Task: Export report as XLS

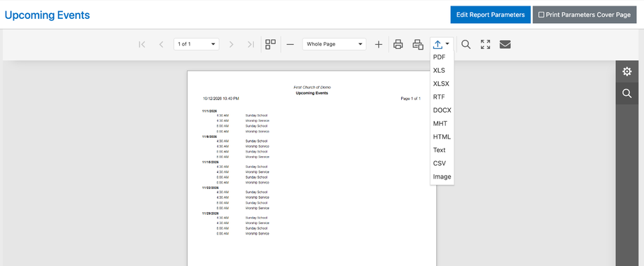Action: (439, 70)
